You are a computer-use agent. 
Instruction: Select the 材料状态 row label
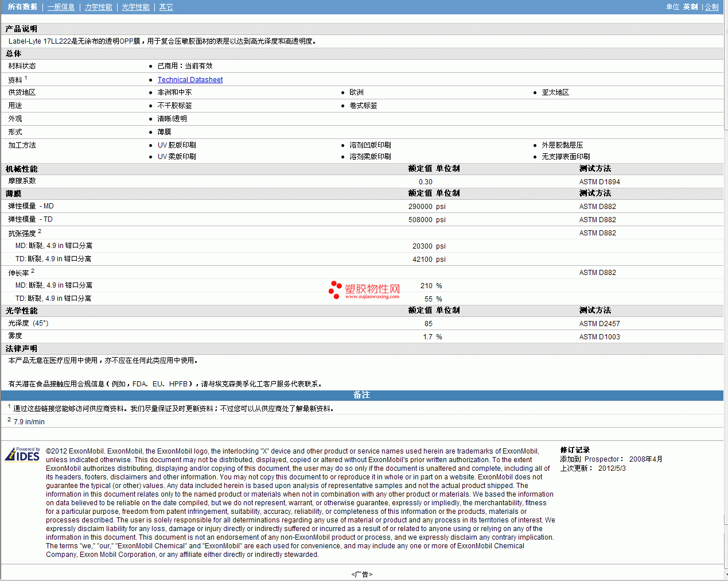pyautogui.click(x=22, y=66)
